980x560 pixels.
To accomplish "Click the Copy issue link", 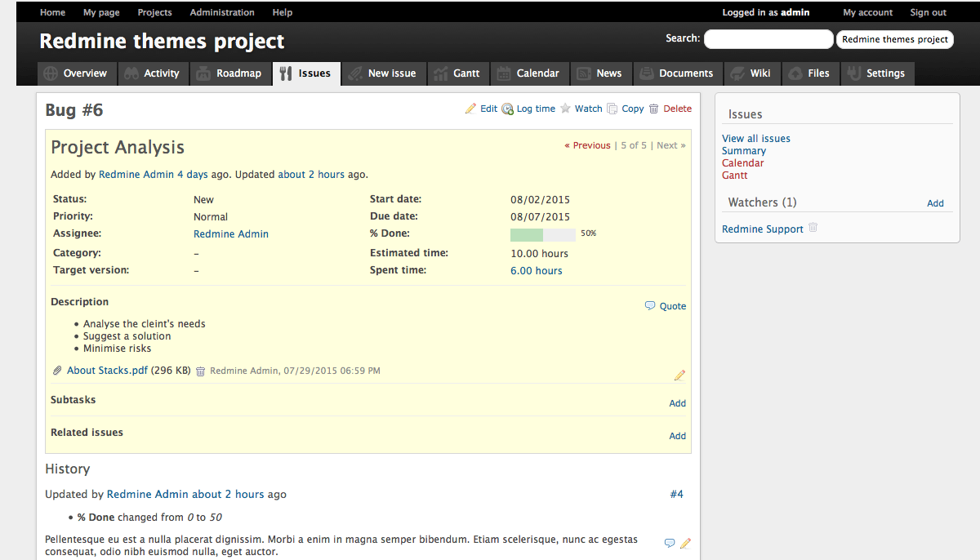I will pyautogui.click(x=633, y=109).
